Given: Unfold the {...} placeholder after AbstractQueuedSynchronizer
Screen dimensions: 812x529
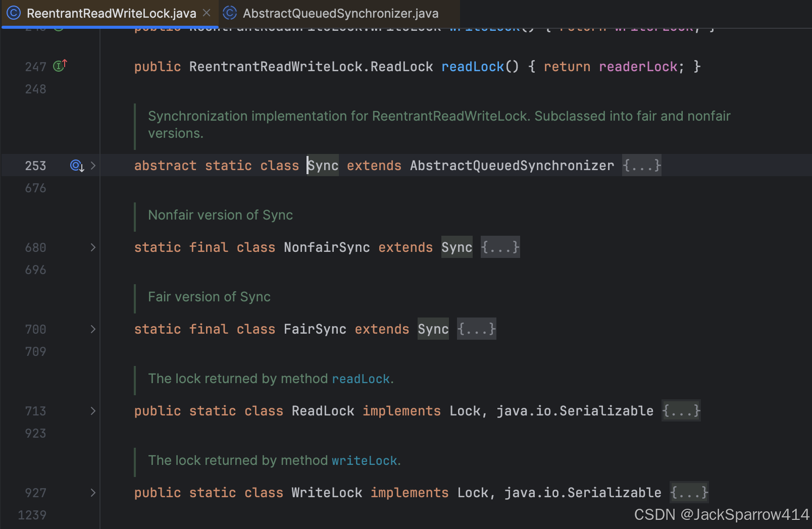Looking at the screenshot, I should pyautogui.click(x=642, y=166).
